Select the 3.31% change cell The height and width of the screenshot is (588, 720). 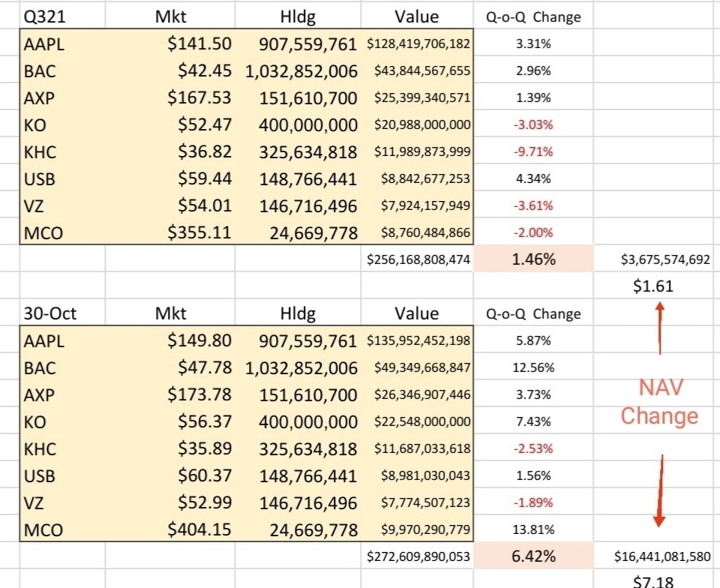click(533, 44)
